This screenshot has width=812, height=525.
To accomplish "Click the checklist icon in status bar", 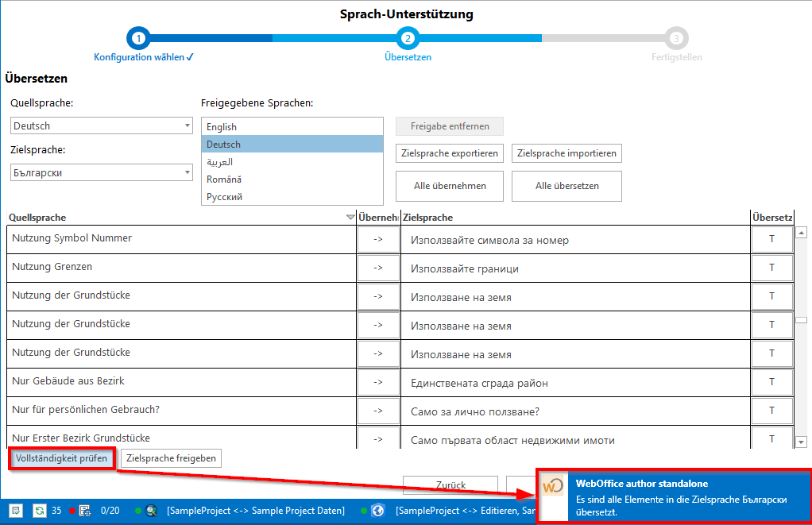I will tap(16, 511).
